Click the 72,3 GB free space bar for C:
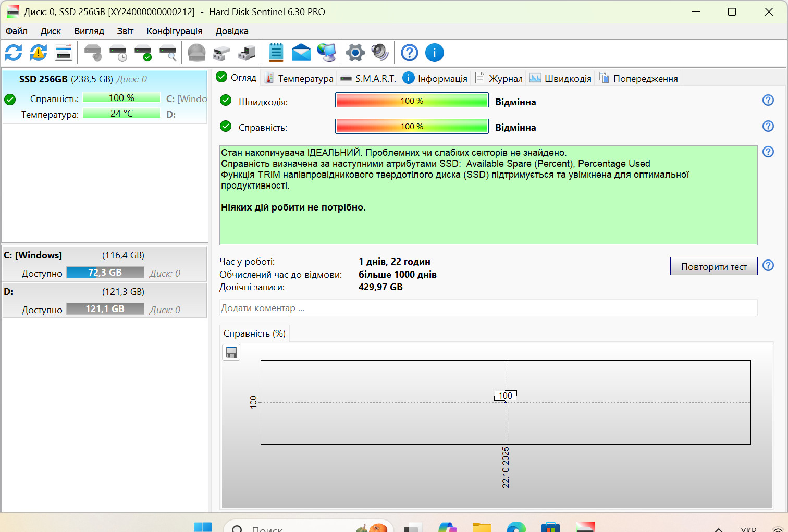 (x=105, y=272)
